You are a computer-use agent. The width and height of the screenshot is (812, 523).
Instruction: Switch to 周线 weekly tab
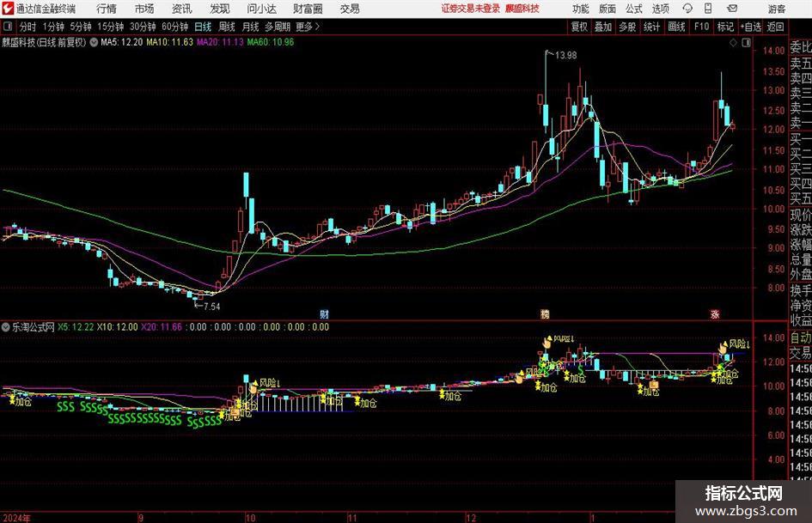[x=227, y=27]
